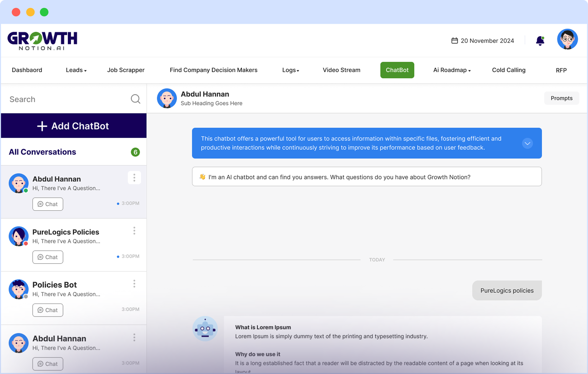
Task: Click the search magnifier icon
Action: 136,99
